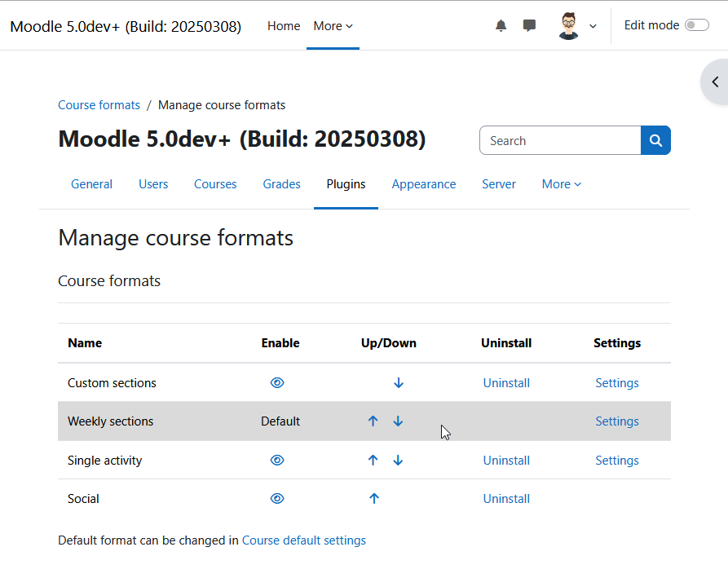Go to the Course formats breadcrumb
728x569 pixels.
pyautogui.click(x=99, y=105)
